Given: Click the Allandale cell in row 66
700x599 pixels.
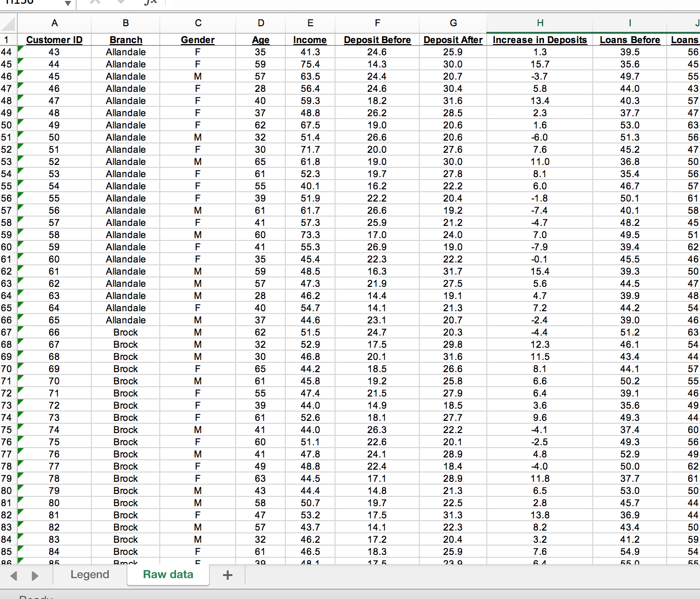Looking at the screenshot, I should coord(126,320).
